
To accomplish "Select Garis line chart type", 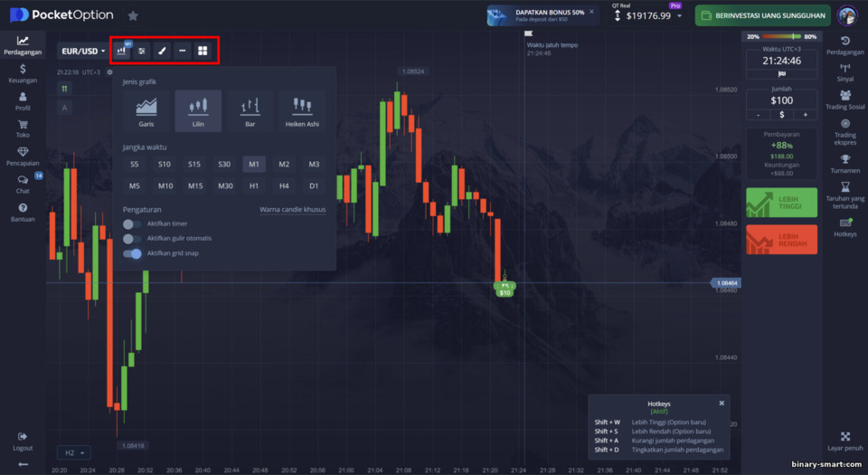I will tap(146, 111).
